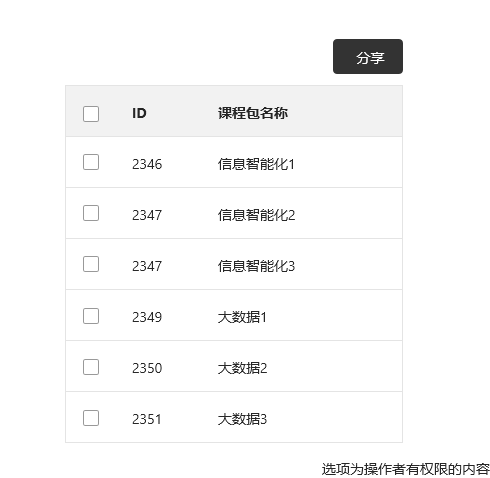This screenshot has height=478, width=490.
Task: Click the 分享 share button
Action: point(368,56)
